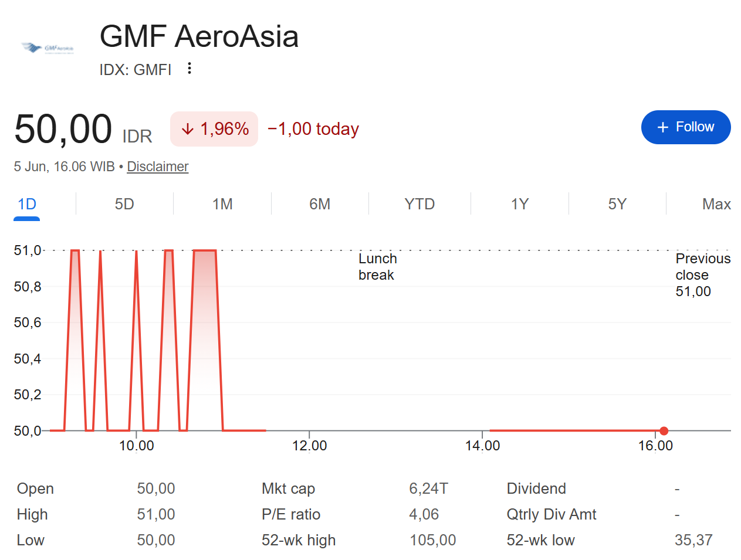Click the IDX: GMFI ticker text

point(136,70)
